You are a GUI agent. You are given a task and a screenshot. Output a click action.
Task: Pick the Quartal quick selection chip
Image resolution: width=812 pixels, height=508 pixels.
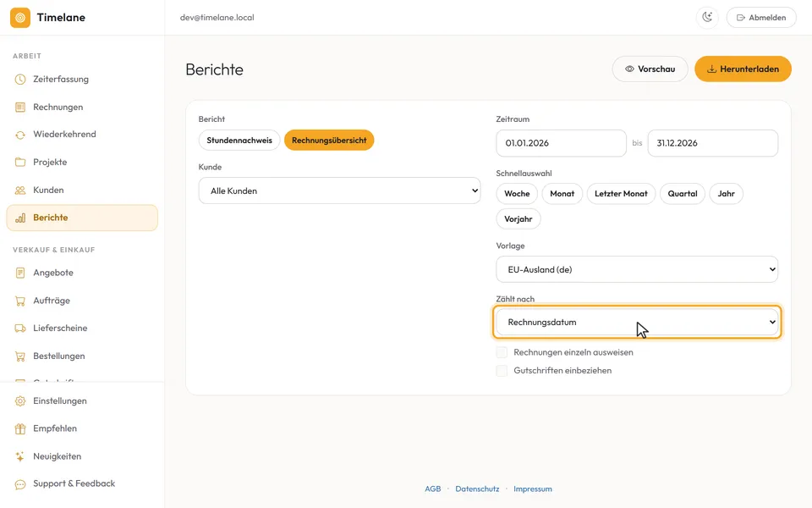[x=683, y=194]
